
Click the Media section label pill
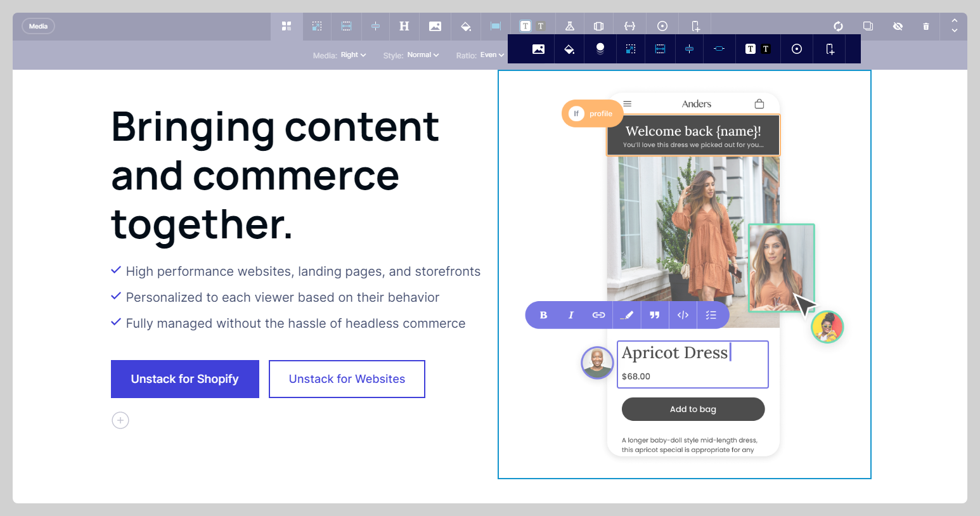coord(38,26)
